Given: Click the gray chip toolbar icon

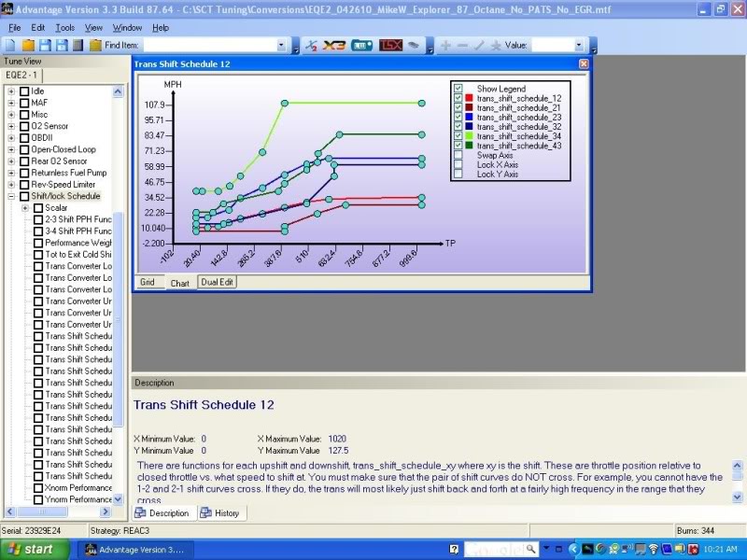Looking at the screenshot, I should [x=414, y=45].
